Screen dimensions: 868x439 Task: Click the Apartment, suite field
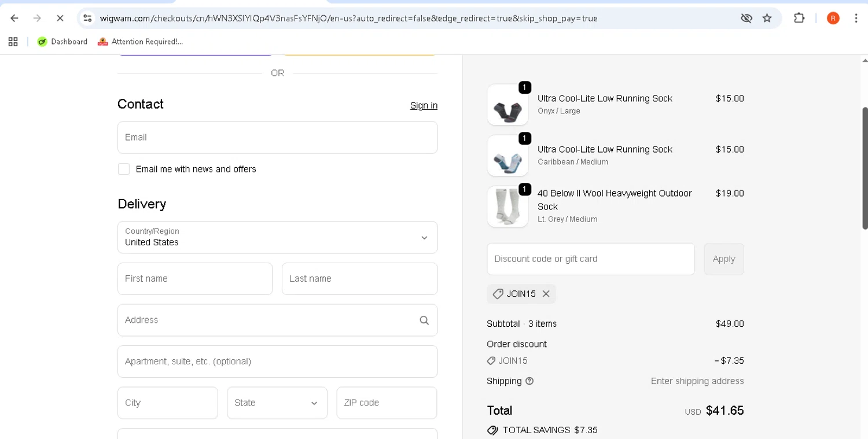point(277,361)
